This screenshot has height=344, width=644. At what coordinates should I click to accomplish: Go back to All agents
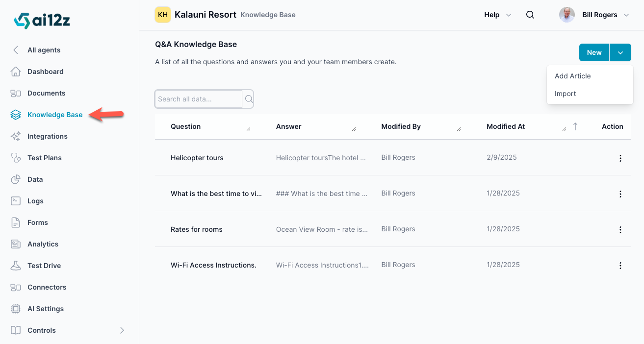[x=44, y=50]
